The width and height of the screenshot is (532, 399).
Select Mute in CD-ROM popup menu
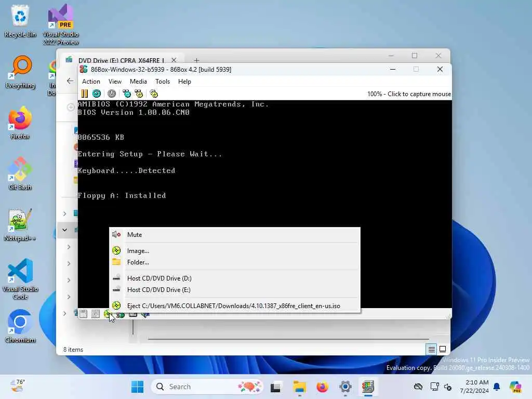[x=235, y=235]
